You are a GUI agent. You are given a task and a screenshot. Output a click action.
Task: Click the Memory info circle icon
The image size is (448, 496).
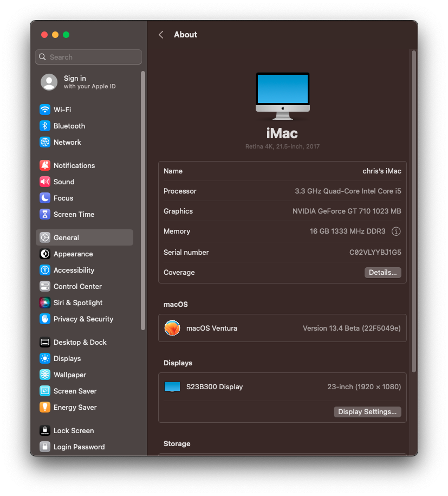(x=396, y=231)
